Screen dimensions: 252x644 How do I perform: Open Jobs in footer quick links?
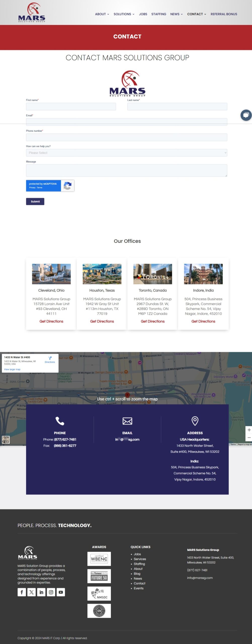tap(137, 554)
